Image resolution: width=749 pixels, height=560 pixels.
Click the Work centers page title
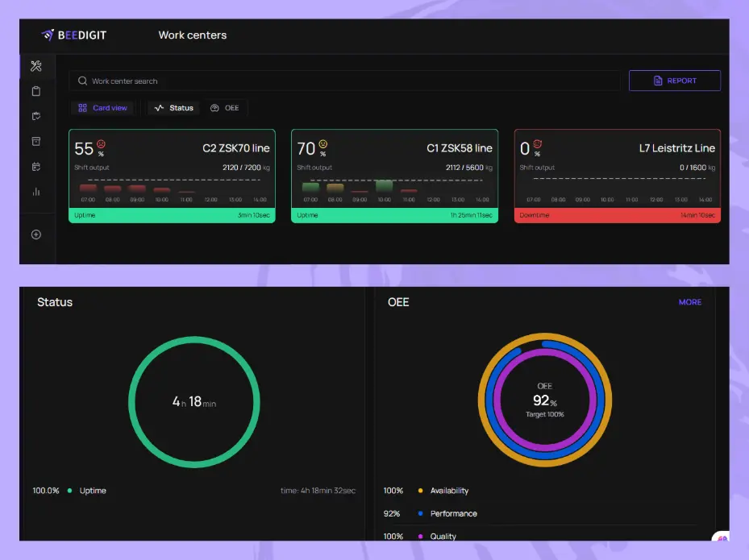tap(193, 35)
